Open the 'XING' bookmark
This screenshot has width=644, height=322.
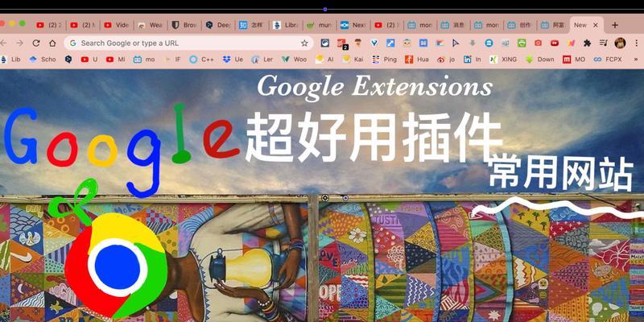(503, 60)
